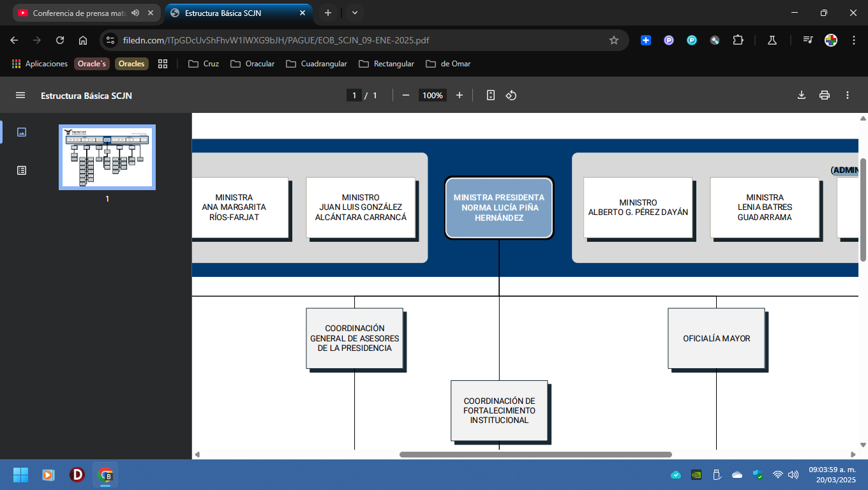Click the fit to page icon

pyautogui.click(x=491, y=95)
